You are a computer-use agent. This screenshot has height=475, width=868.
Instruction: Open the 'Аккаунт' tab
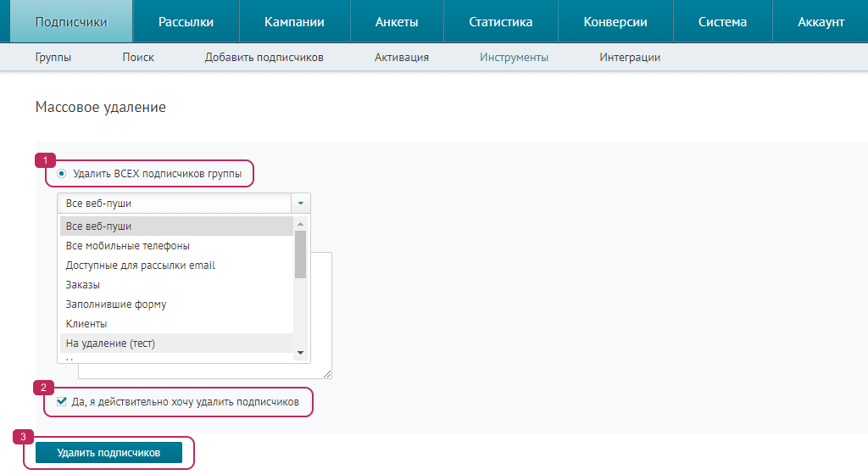[x=821, y=22]
